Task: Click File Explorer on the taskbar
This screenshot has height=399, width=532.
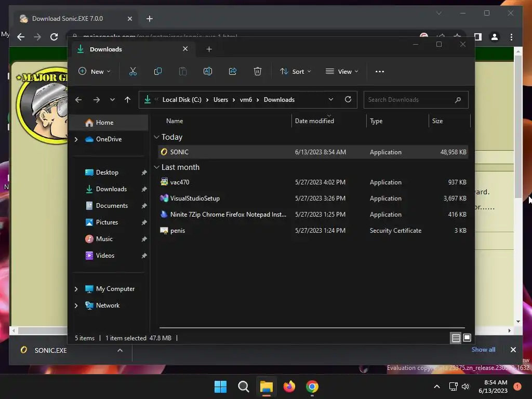Action: pos(267,387)
